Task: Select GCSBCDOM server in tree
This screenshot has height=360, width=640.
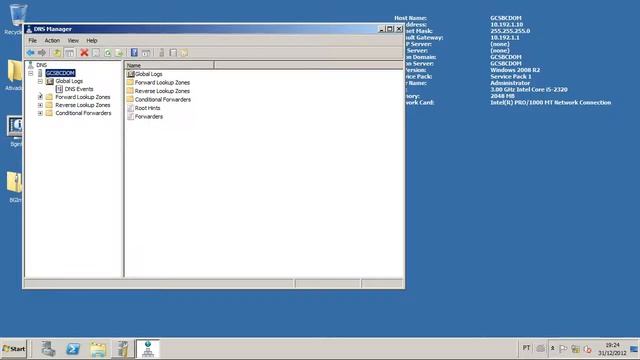Action: tap(60, 73)
